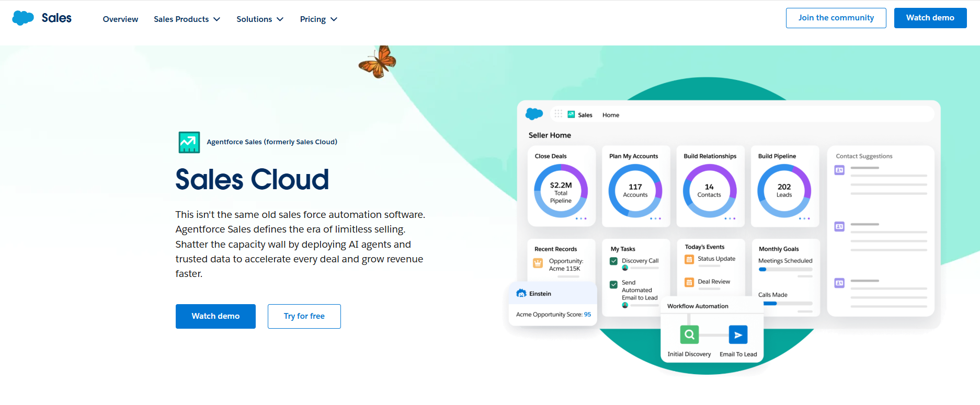Viewport: 980px width, 405px height.
Task: Open the Overview nav item
Action: pos(120,19)
